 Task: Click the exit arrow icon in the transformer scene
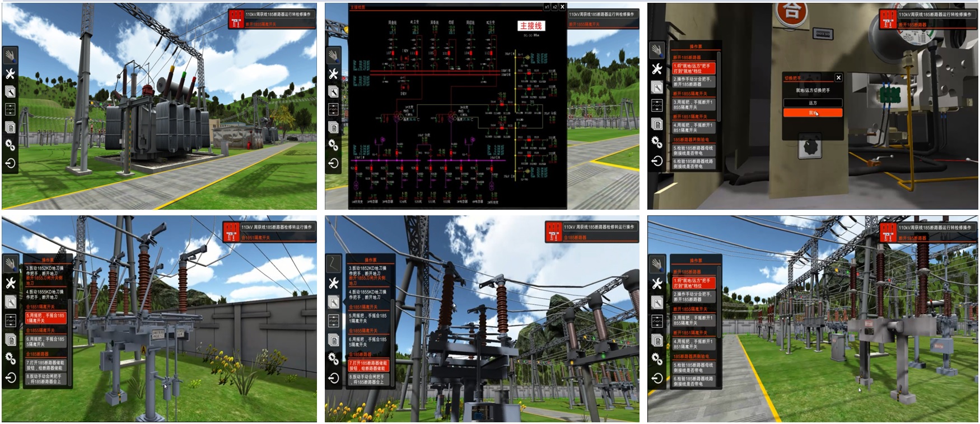[10, 163]
